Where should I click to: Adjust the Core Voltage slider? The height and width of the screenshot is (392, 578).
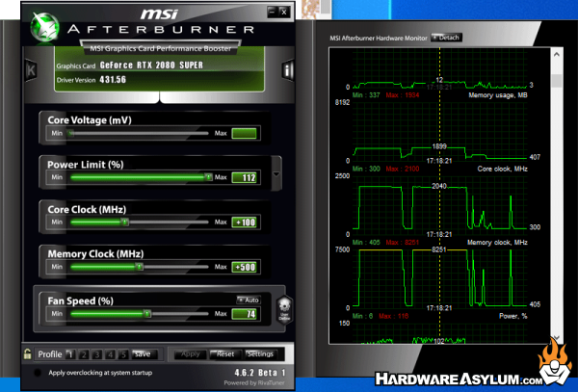point(140,133)
